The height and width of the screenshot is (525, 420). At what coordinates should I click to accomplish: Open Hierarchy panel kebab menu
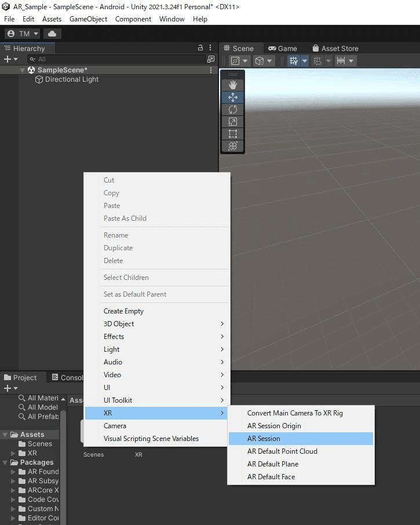pyautogui.click(x=210, y=48)
